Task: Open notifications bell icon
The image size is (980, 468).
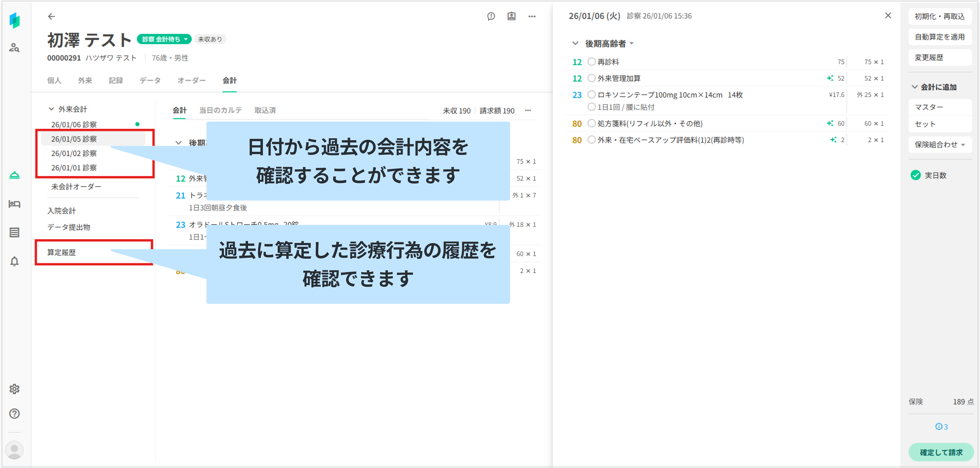Action: point(14,261)
